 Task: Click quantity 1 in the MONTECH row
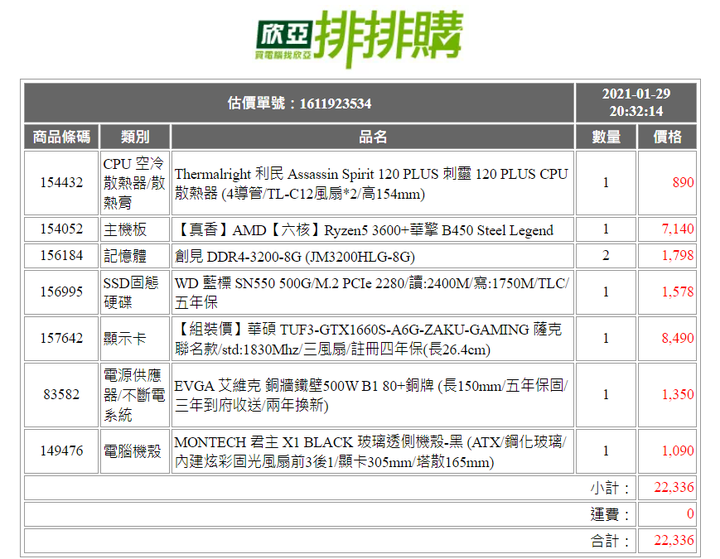[x=606, y=451]
